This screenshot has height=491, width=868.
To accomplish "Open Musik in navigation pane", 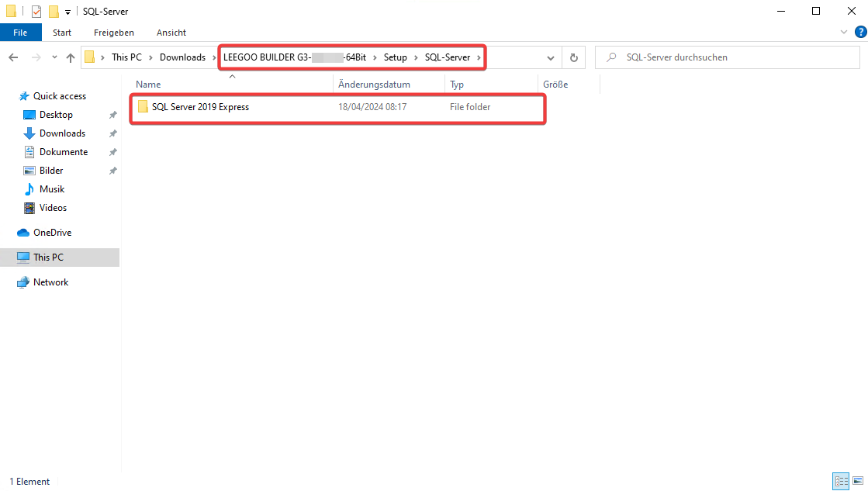I will pyautogui.click(x=52, y=189).
